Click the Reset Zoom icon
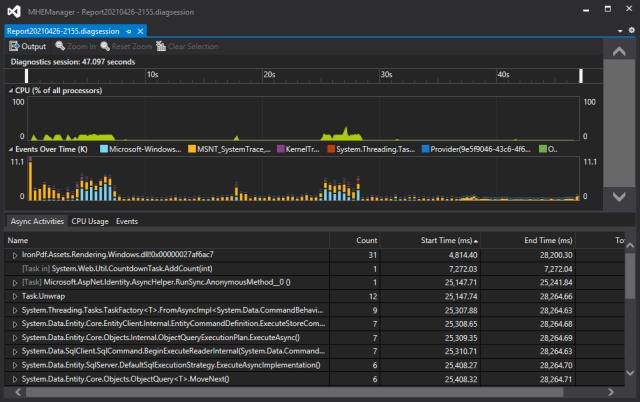Viewport: 640px width, 402px height. point(105,46)
